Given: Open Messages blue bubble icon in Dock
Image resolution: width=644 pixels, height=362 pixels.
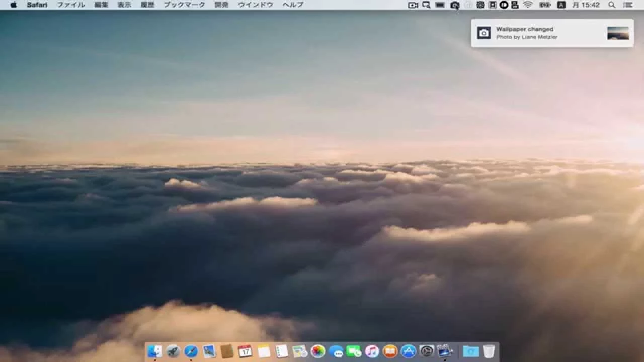Looking at the screenshot, I should 336,351.
